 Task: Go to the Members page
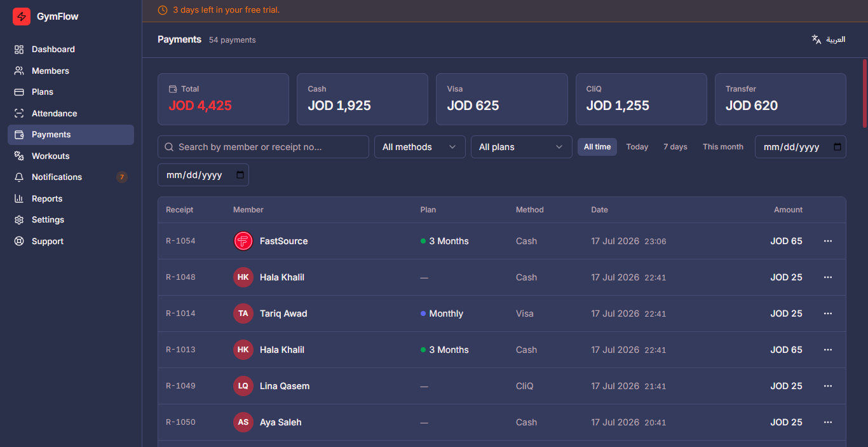[x=71, y=71]
